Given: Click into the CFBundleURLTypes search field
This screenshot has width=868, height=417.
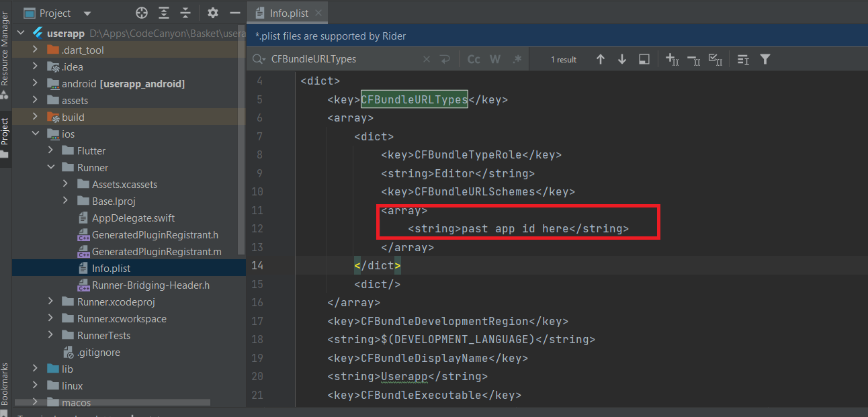Looking at the screenshot, I should pyautogui.click(x=343, y=59).
